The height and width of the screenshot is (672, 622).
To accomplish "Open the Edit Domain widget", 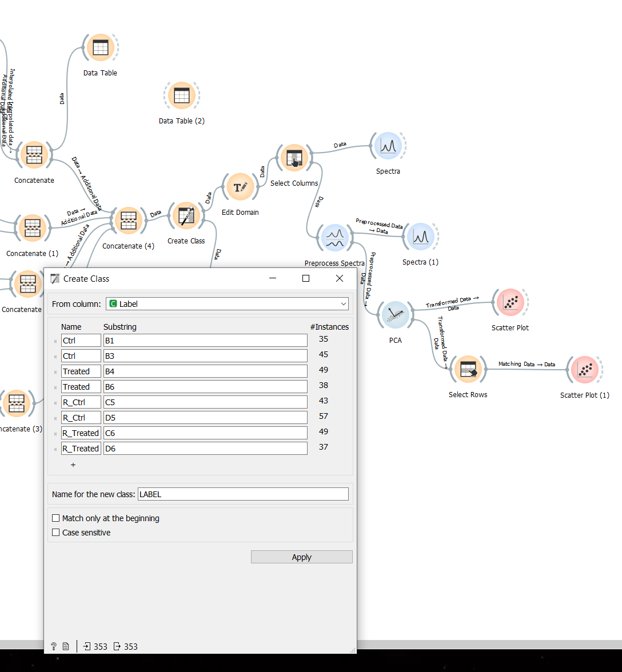I will coord(240,187).
